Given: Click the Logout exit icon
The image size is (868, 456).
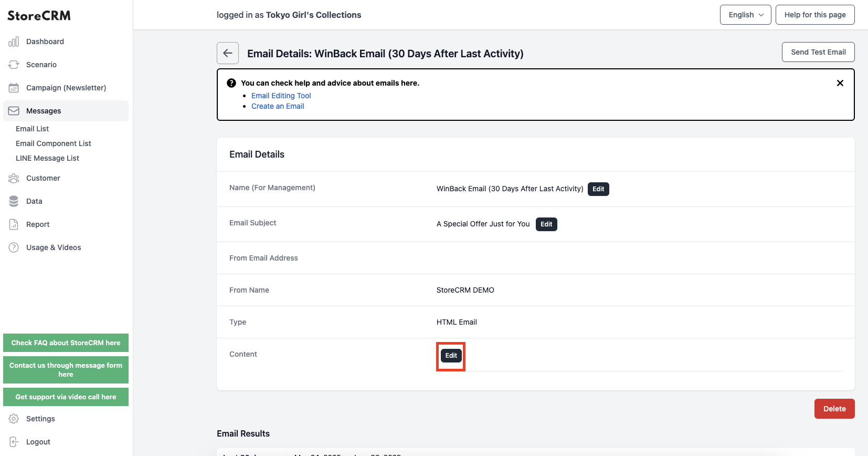Looking at the screenshot, I should click(14, 442).
